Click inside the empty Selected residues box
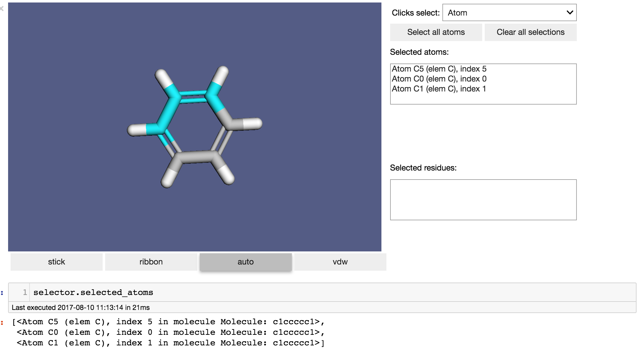 [483, 199]
